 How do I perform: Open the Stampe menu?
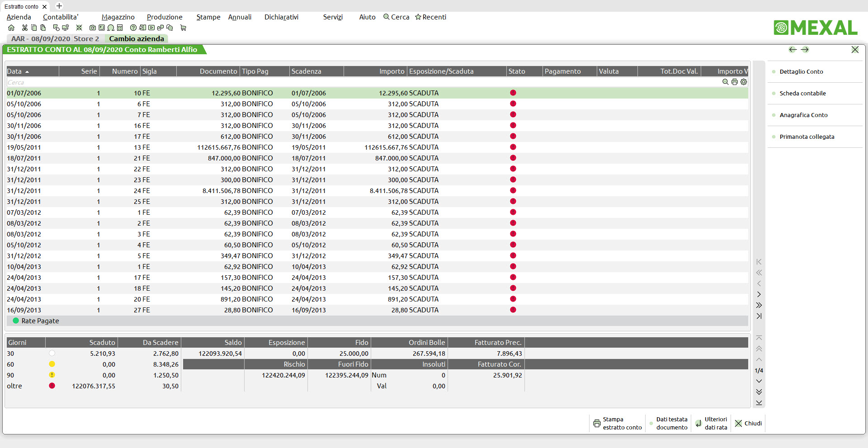[208, 17]
